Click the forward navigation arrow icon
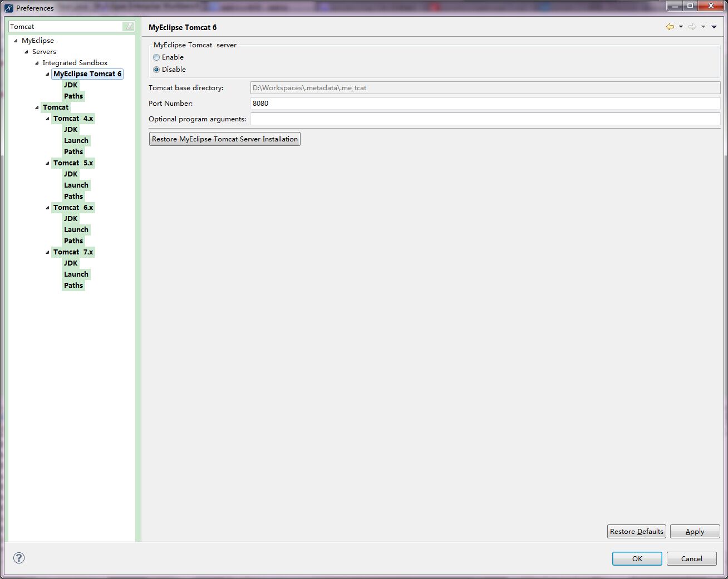Screen dimensions: 728x579 click(692, 27)
